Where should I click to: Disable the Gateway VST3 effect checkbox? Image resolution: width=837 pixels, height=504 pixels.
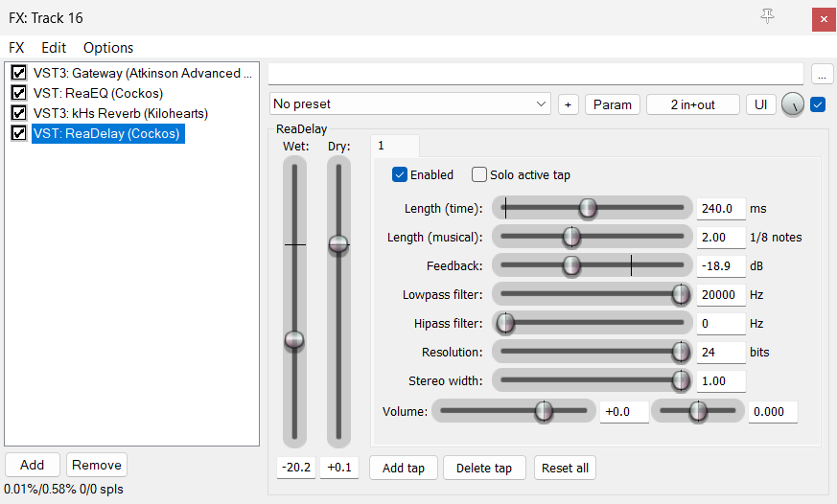[x=18, y=73]
